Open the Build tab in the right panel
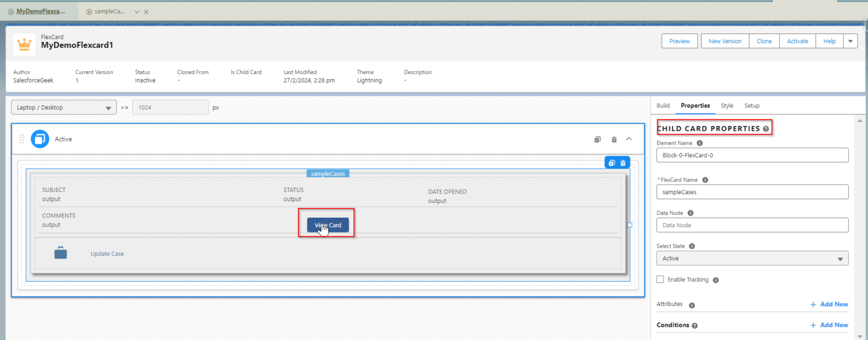The height and width of the screenshot is (340, 868). 662,106
